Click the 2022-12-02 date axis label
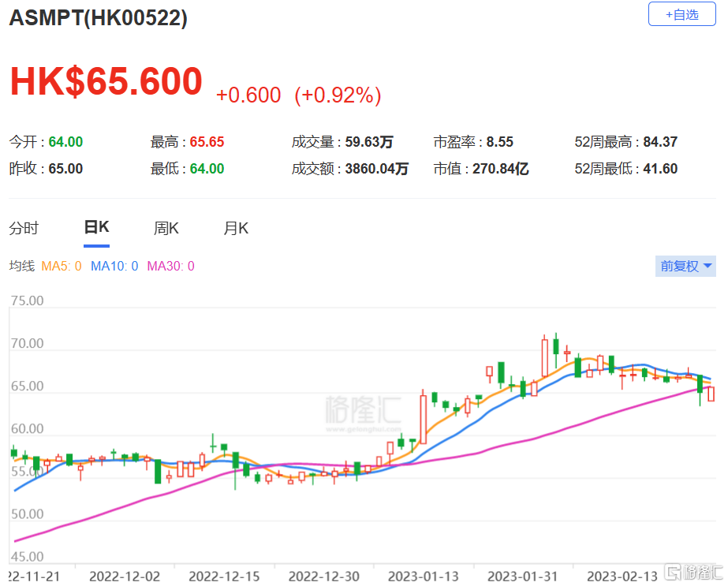Viewport: 728px width, 586px height. point(125,577)
